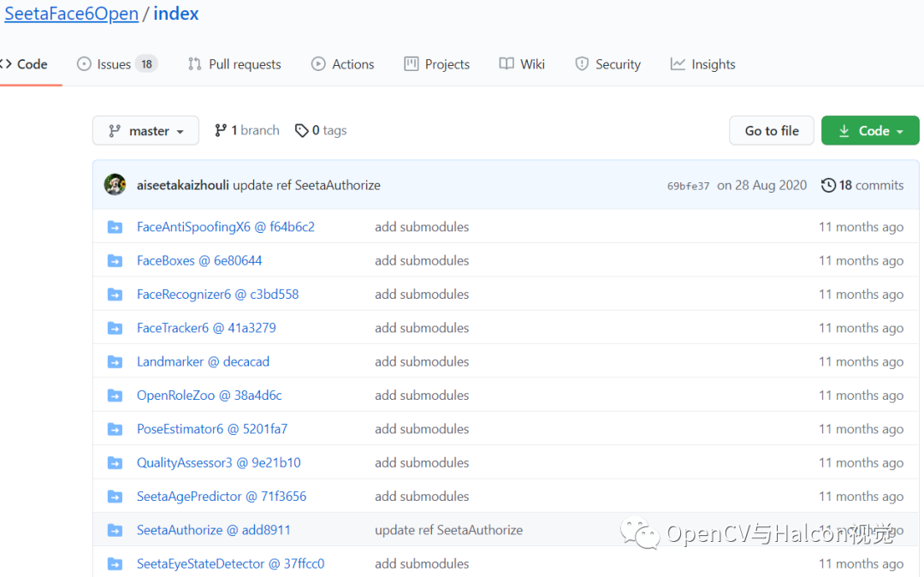Click the on 28 Aug 2020 commit date

[761, 185]
